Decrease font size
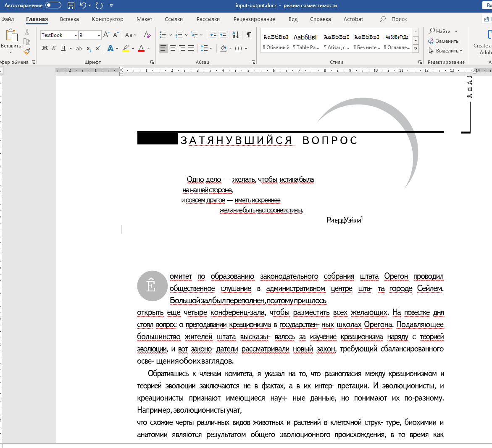The image size is (492, 448). click(116, 35)
